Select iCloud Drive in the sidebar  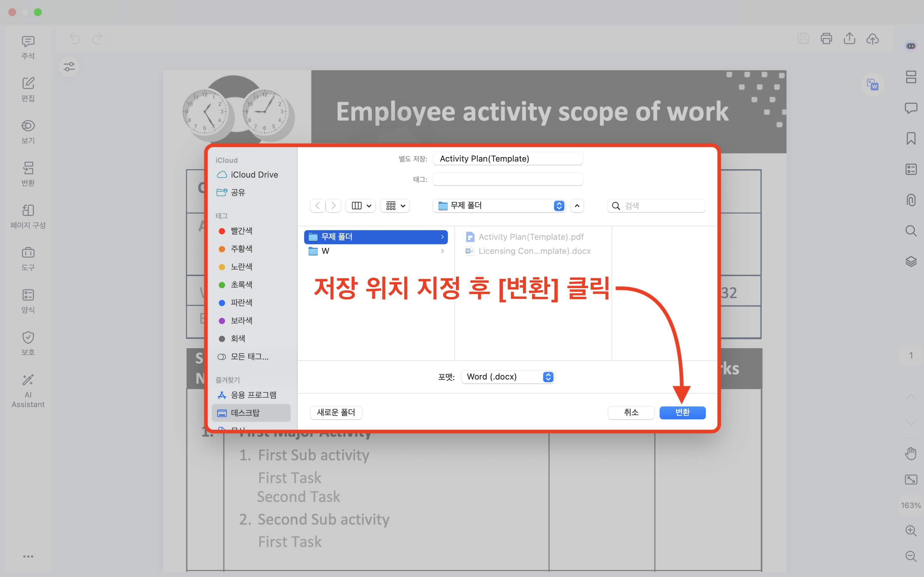[x=254, y=174]
